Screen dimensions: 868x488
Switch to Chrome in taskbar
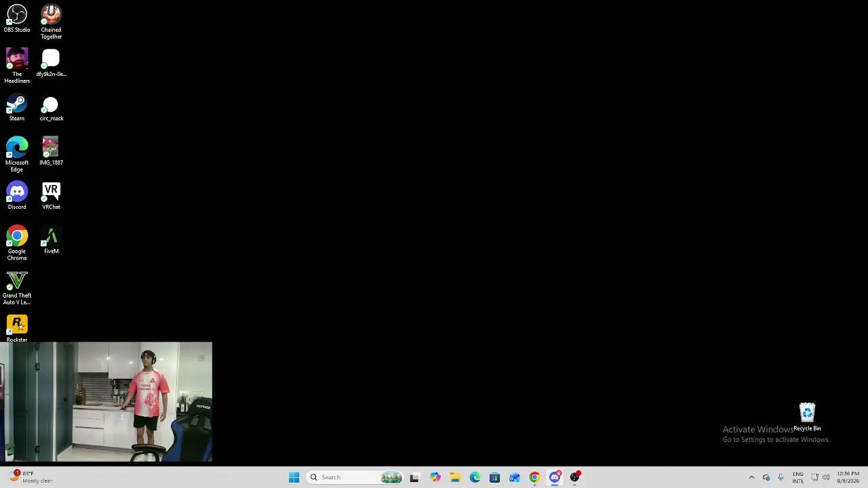(534, 477)
